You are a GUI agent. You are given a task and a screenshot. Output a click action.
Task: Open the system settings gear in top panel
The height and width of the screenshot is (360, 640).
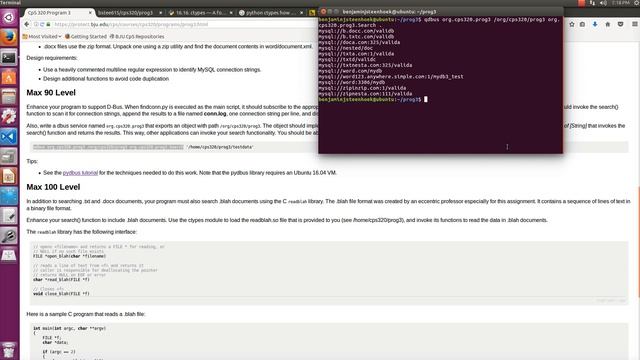(637, 3)
